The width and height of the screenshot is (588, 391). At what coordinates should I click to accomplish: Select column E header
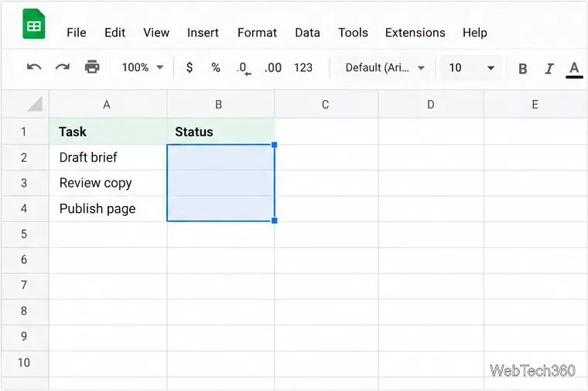(535, 105)
